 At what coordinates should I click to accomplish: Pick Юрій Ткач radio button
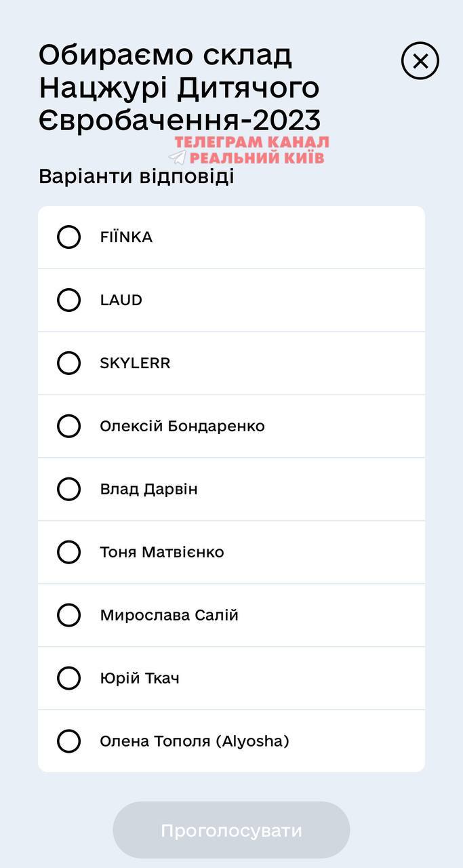(x=68, y=678)
